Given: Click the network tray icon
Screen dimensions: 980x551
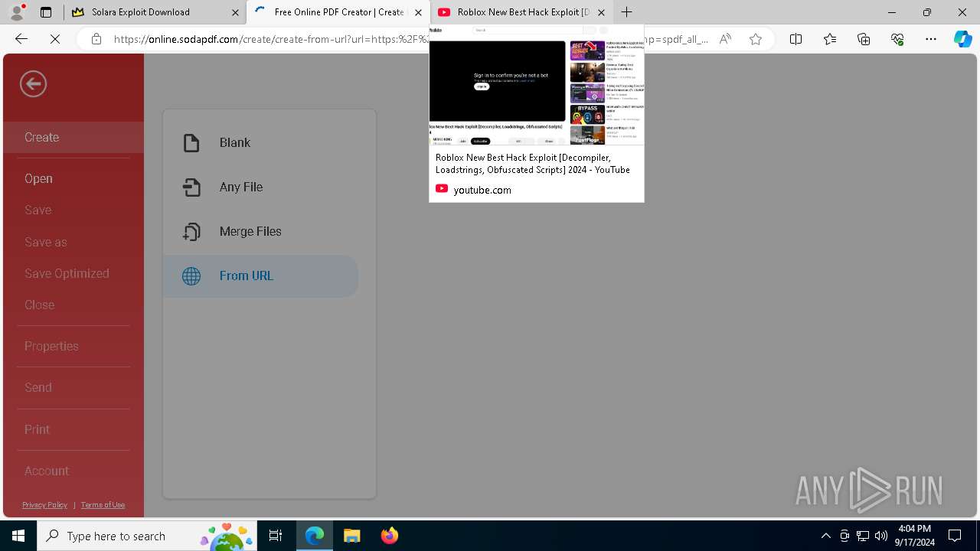Looking at the screenshot, I should click(863, 536).
